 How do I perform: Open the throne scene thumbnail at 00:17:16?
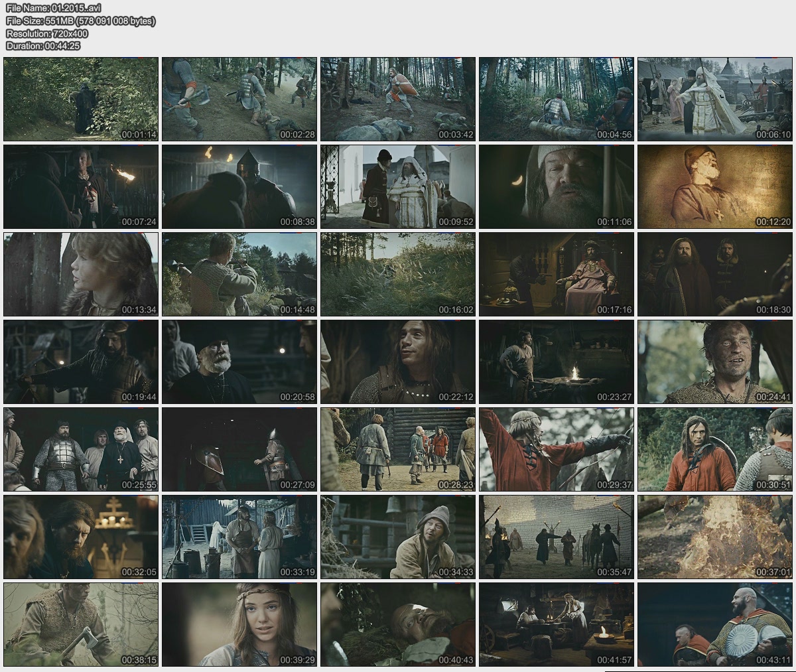(x=557, y=274)
